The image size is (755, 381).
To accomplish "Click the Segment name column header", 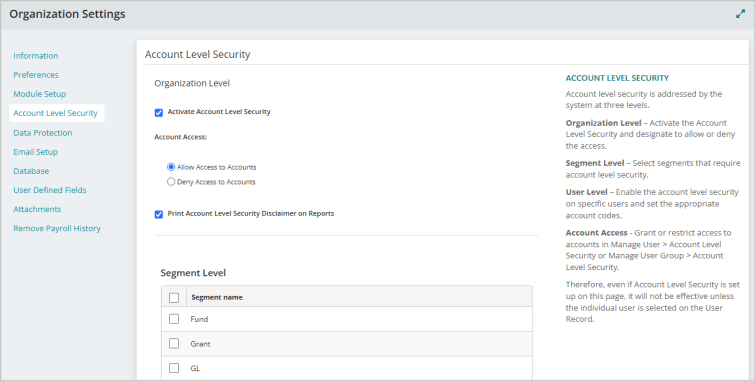I will pyautogui.click(x=217, y=297).
